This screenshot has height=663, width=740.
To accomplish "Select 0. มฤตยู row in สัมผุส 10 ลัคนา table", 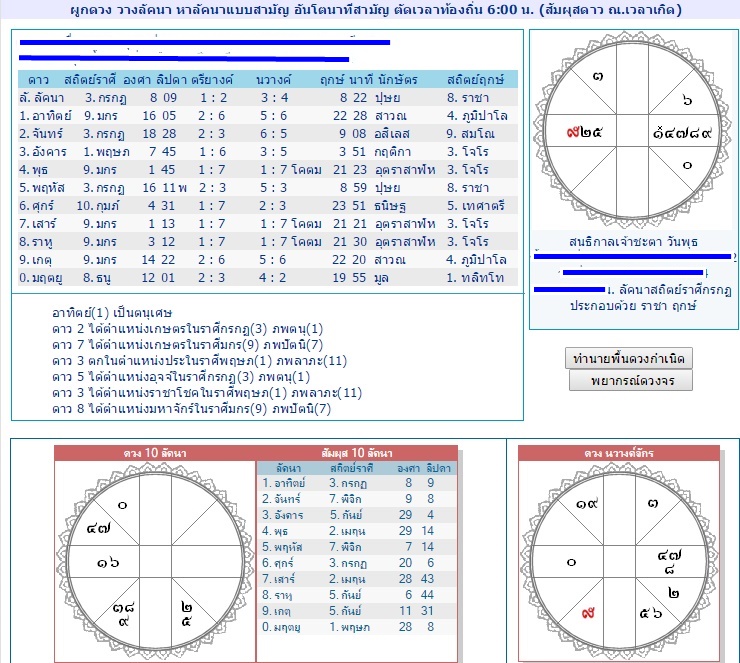I will (357, 627).
